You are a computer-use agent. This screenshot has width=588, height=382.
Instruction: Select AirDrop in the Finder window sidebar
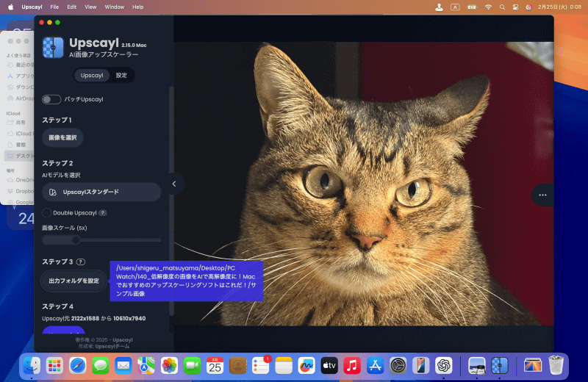[21, 98]
